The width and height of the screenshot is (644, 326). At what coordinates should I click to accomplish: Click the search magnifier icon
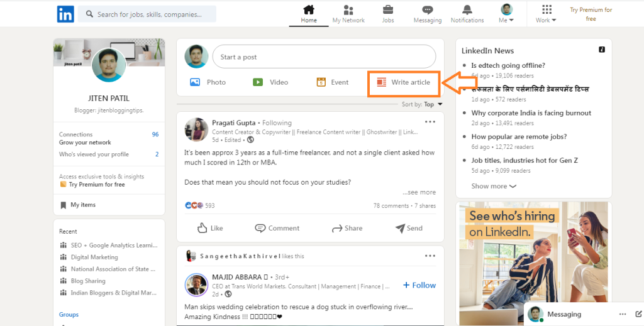89,14
